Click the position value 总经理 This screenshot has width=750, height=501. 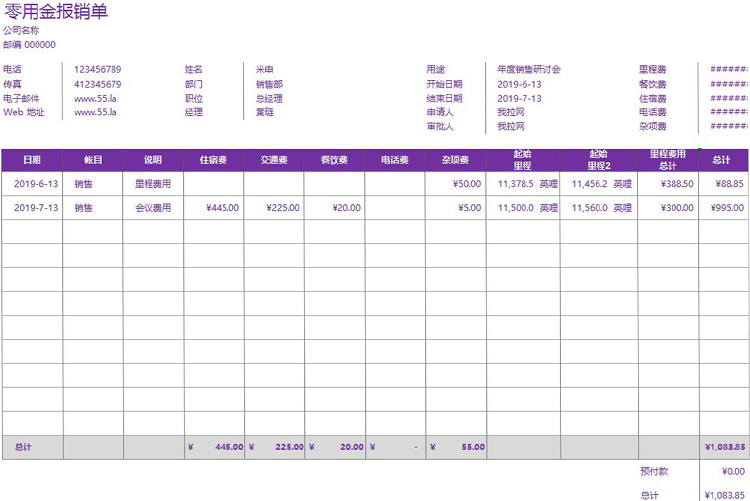[269, 99]
